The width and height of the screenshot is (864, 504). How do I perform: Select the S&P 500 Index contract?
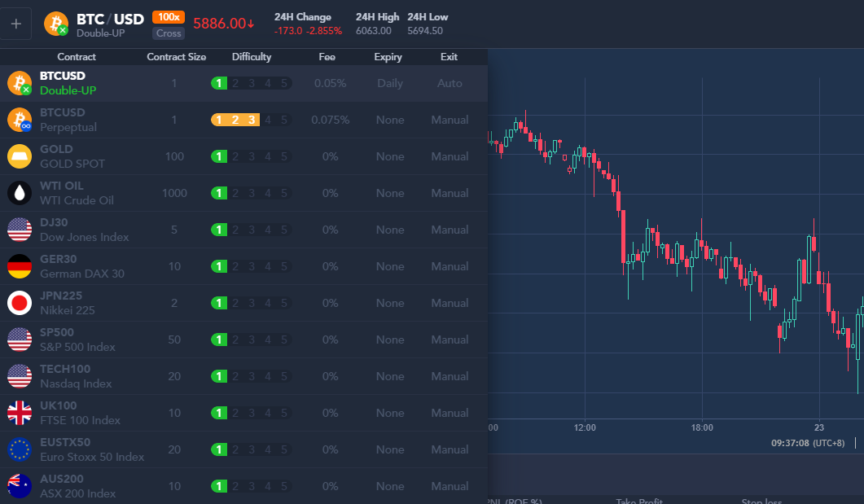coord(243,340)
